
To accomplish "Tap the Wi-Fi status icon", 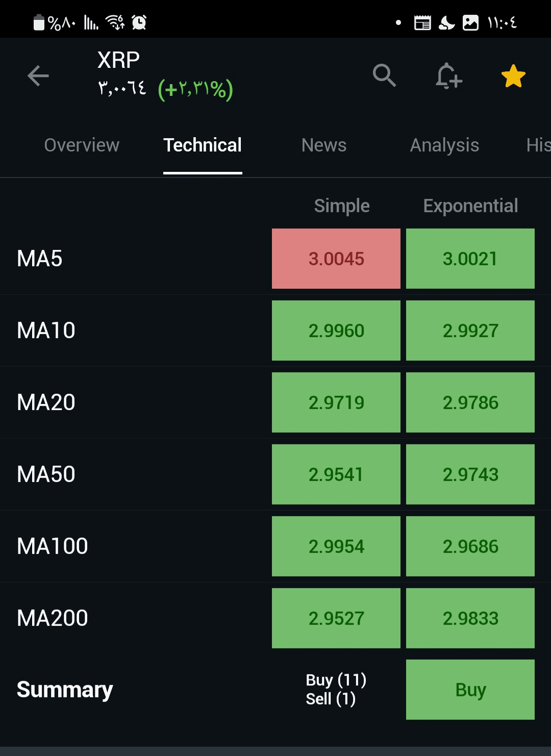I will (115, 22).
